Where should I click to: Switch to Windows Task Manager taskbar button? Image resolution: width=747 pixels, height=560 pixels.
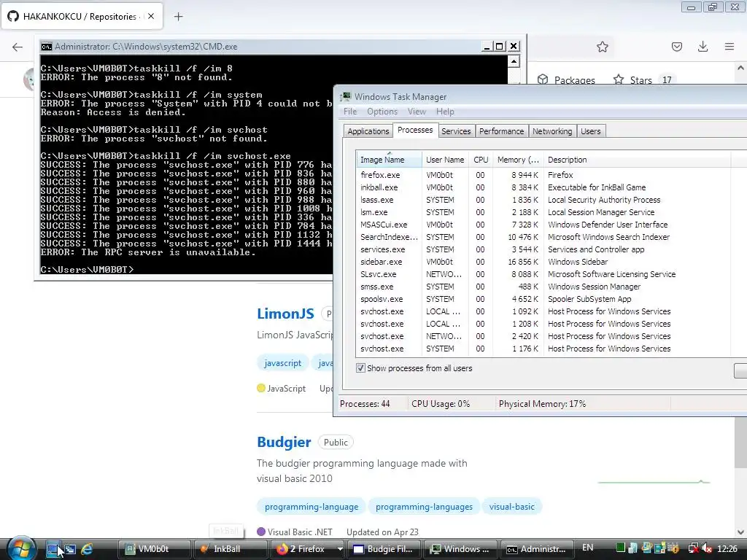[x=461, y=549]
